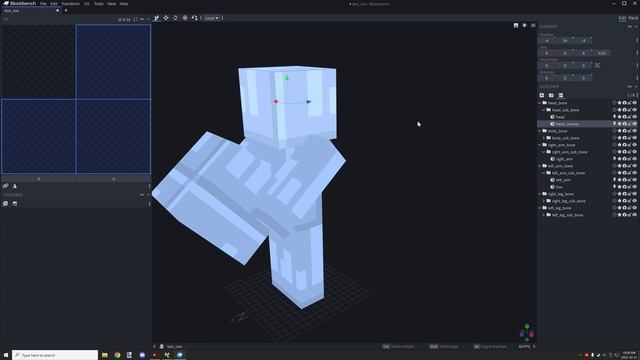
Task: Toggle visibility eye of right_arm cube
Action: (635, 159)
